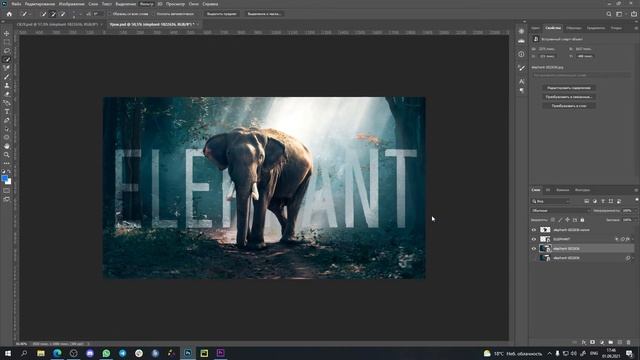Open the Фильтр menu

pyautogui.click(x=147, y=4)
